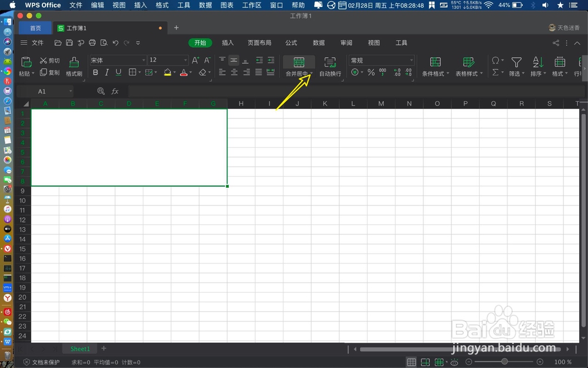The height and width of the screenshot is (368, 588).
Task: Click the paste clipboard icon
Action: (x=26, y=62)
